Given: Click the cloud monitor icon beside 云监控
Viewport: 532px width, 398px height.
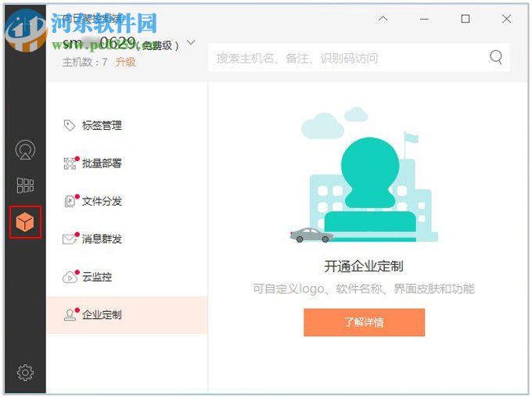Looking at the screenshot, I should (70, 278).
